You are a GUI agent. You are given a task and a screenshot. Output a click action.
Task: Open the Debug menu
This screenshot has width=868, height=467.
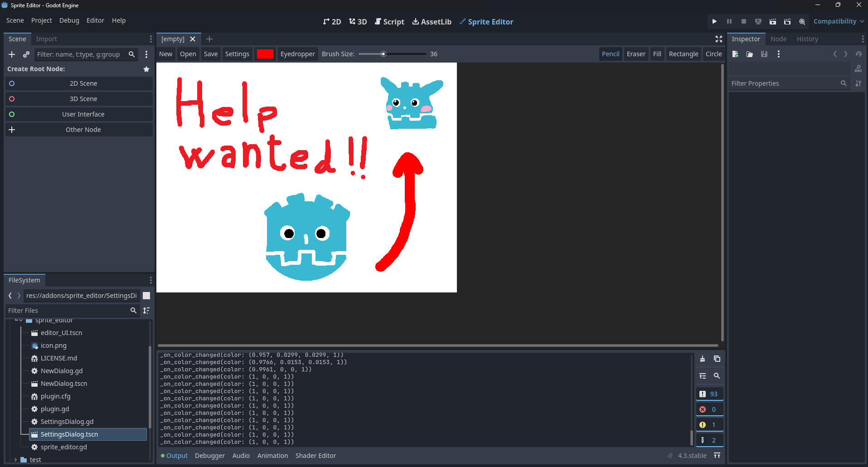tap(69, 20)
